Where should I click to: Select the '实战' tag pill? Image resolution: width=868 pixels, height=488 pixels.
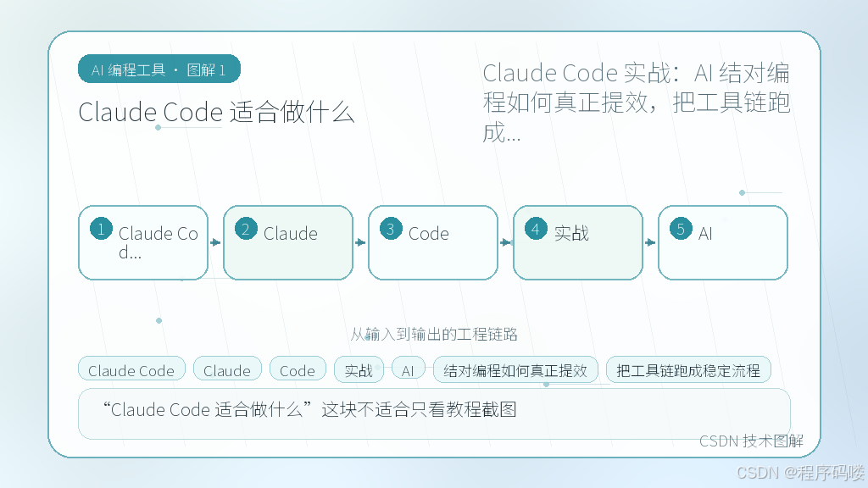coord(359,370)
